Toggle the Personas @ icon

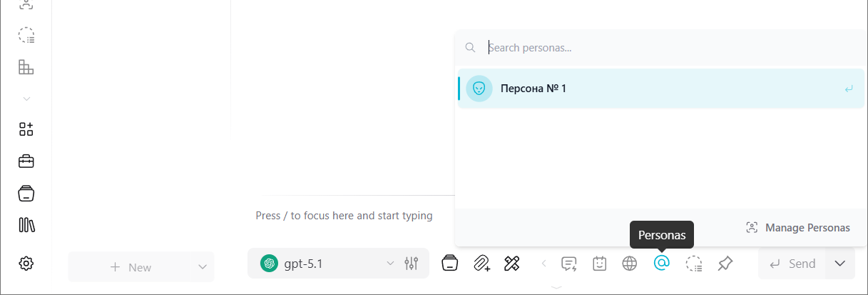[661, 264]
